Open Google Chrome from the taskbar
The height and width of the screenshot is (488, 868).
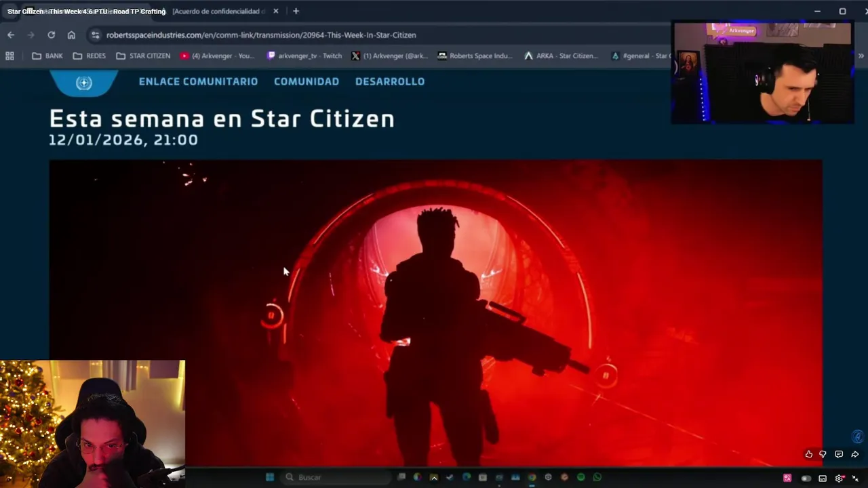(x=532, y=477)
